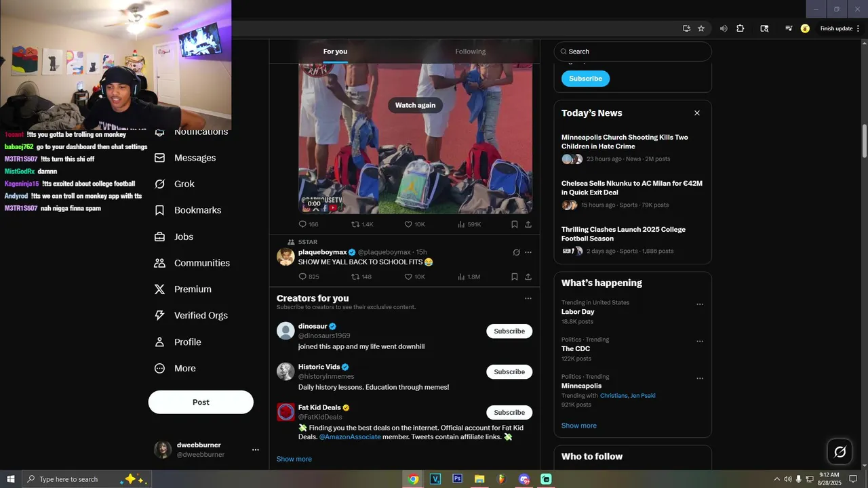The width and height of the screenshot is (868, 488).
Task: Open account menu next to dweebburner
Action: pos(256,449)
